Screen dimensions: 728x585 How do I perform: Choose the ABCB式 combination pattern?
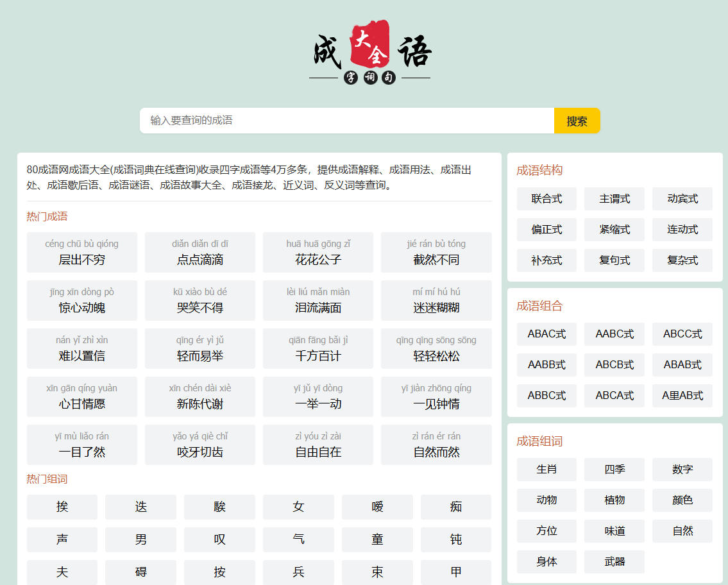[x=614, y=365]
